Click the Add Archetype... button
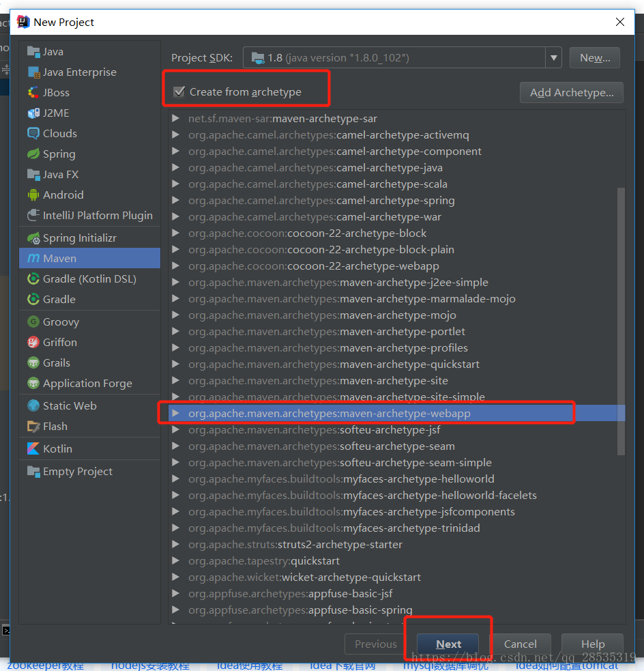 572,92
